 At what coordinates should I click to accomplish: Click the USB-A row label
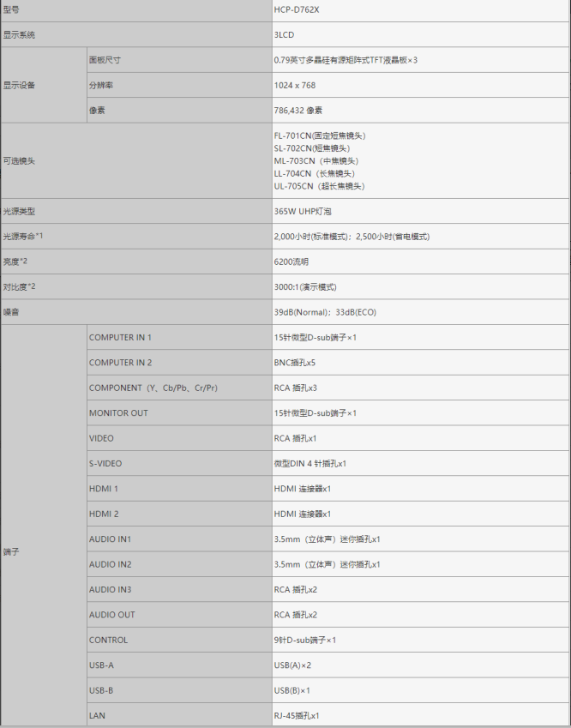tap(101, 665)
